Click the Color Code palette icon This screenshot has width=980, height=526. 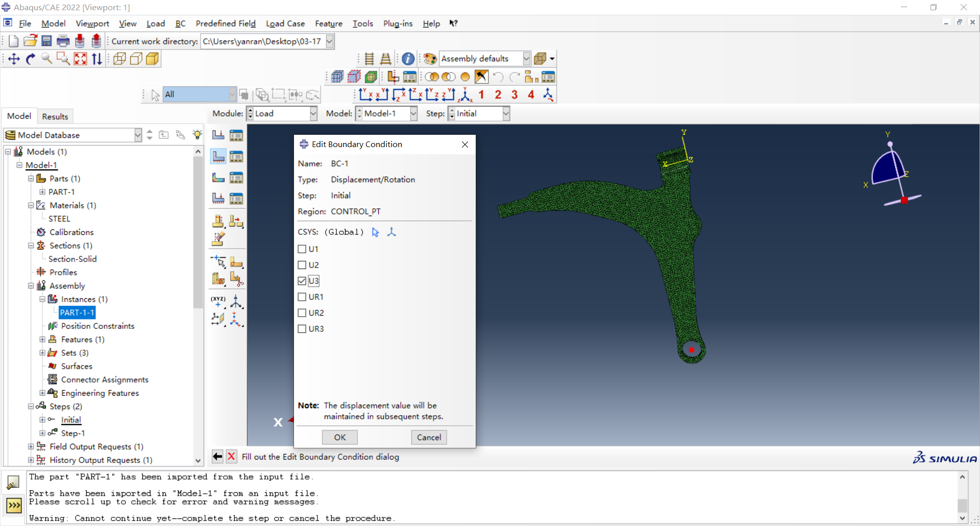click(430, 59)
